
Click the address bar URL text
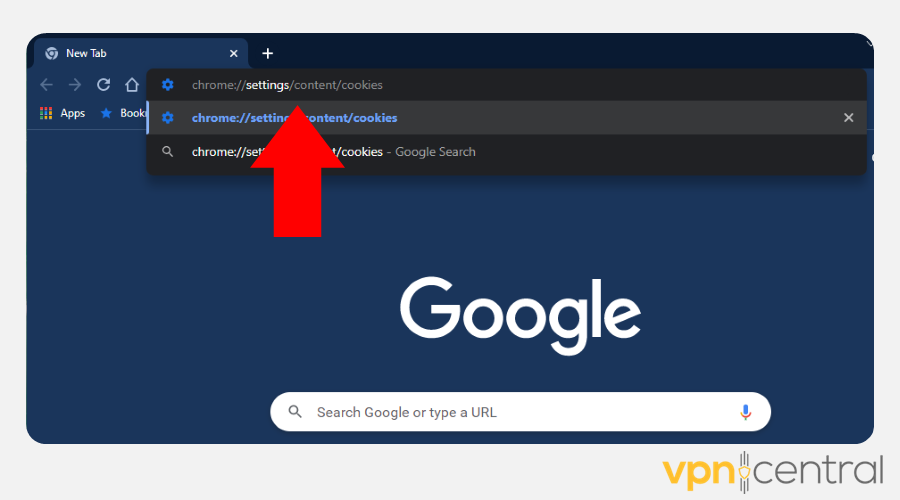click(287, 85)
